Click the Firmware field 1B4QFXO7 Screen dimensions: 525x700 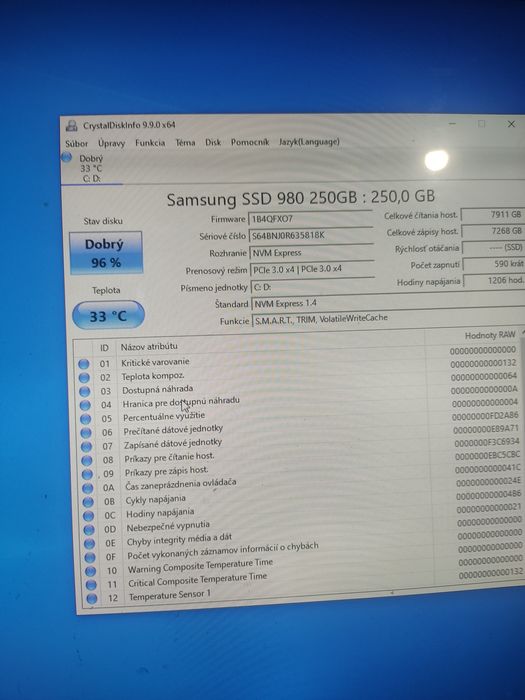311,219
